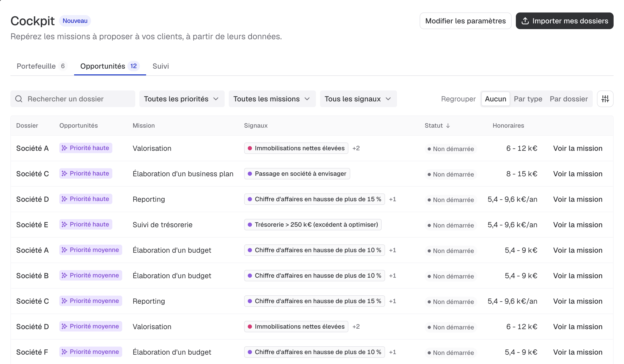Select Aucun grouping option

(x=496, y=99)
